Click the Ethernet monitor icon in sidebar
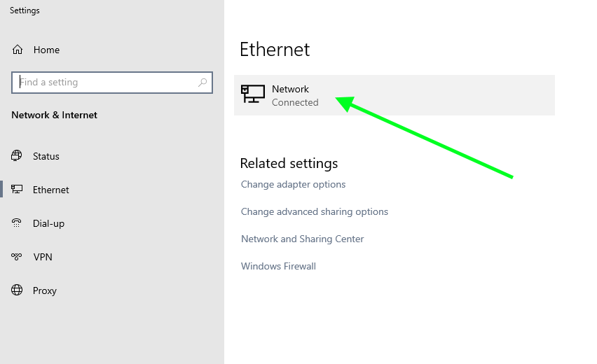 coord(17,190)
